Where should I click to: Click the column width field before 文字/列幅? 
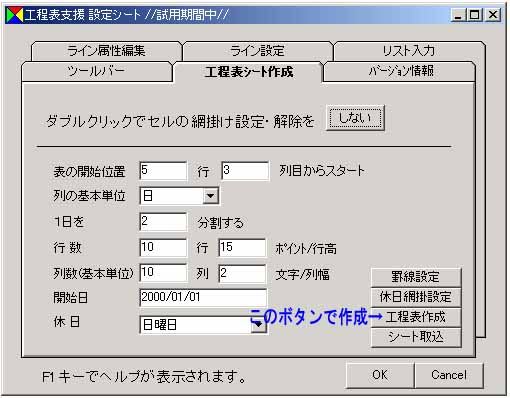242,274
